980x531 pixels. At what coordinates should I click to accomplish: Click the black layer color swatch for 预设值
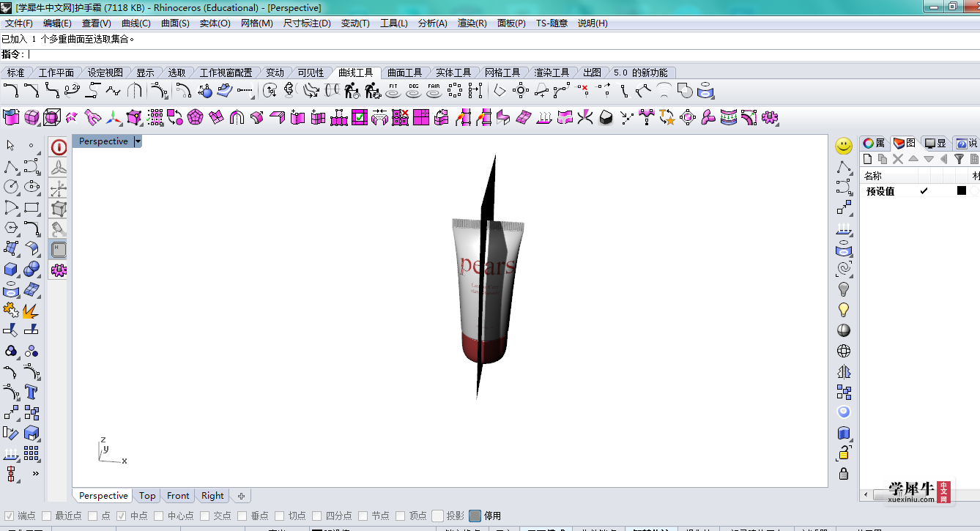[962, 190]
